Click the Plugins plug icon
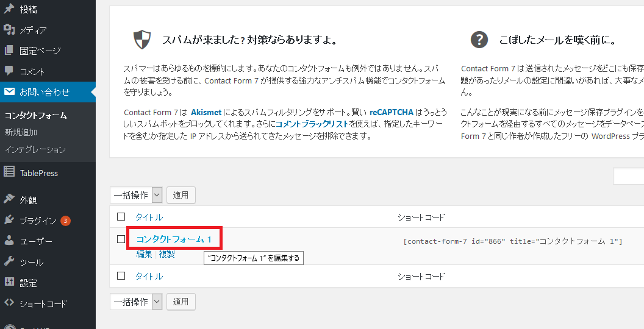Screen dimensions: 644x329 (x=9, y=221)
